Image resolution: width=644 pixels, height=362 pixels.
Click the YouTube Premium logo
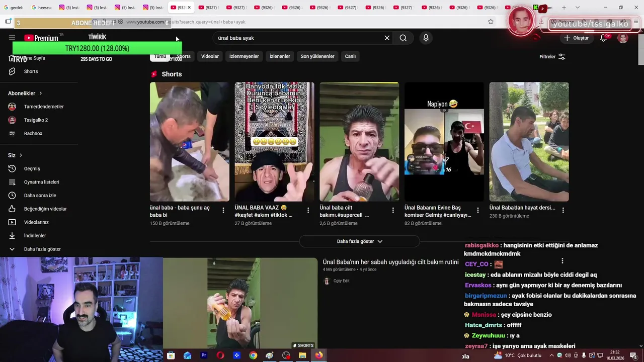[41, 38]
